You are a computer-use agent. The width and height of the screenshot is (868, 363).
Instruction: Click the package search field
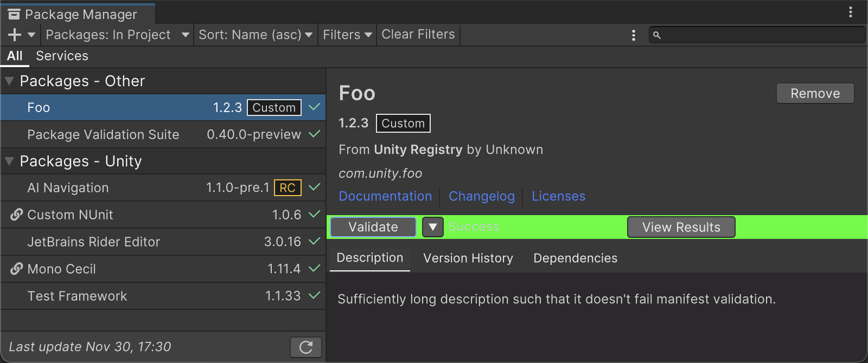coord(759,35)
